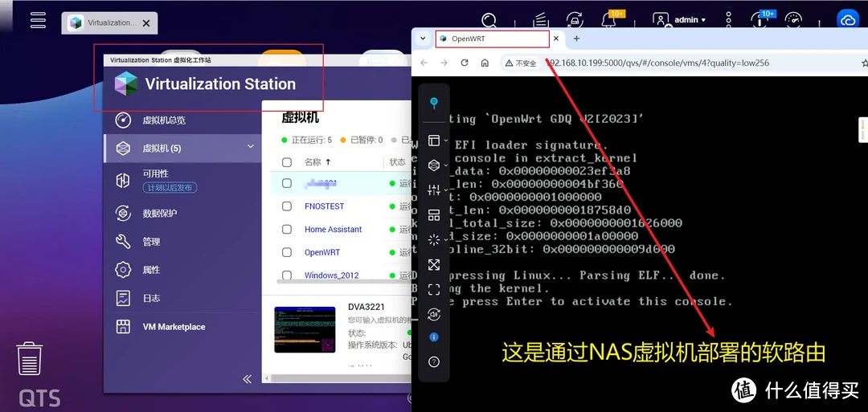Open the 日志 logs section
The height and width of the screenshot is (412, 868).
[x=151, y=298]
